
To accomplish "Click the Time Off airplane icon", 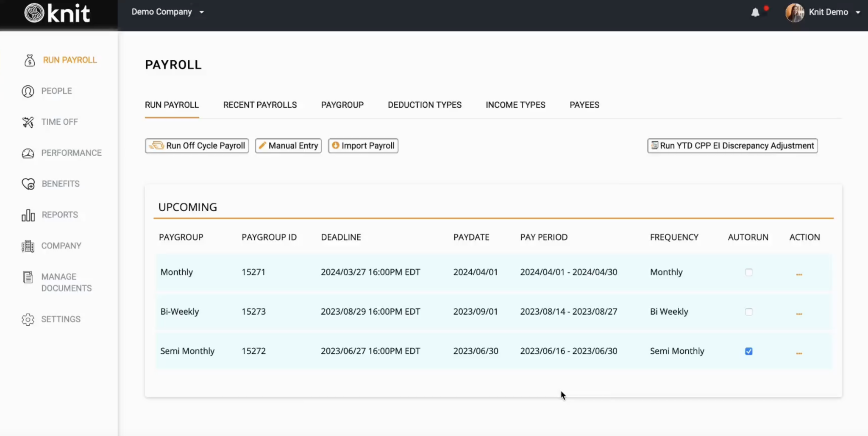I will point(28,122).
